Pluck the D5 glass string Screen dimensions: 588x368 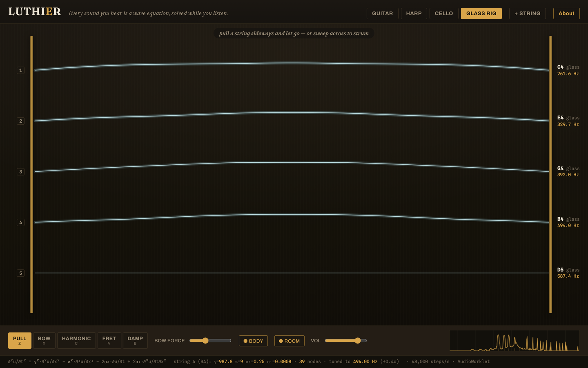click(292, 273)
